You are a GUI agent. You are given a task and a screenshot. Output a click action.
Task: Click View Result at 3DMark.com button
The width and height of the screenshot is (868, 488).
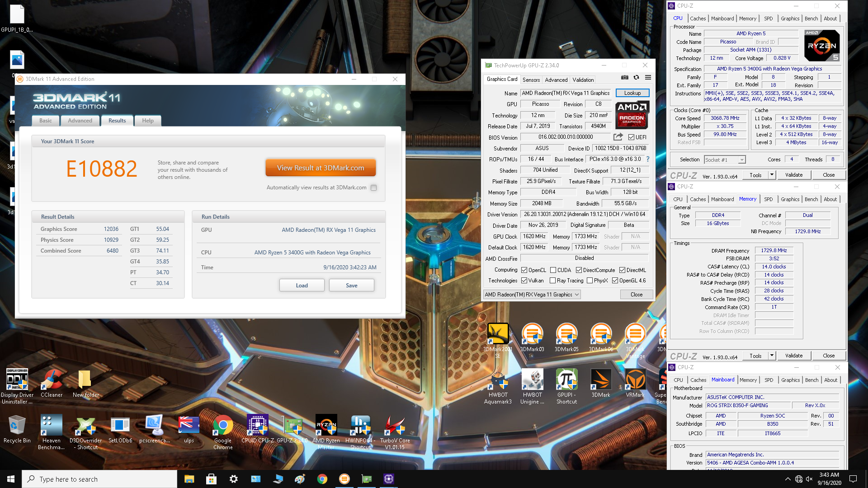pyautogui.click(x=321, y=168)
